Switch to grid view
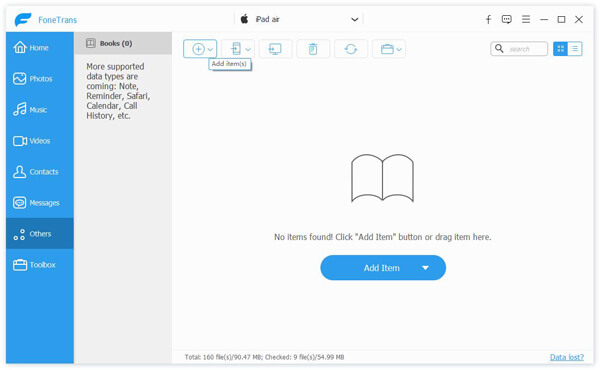600x370 pixels. [x=561, y=49]
